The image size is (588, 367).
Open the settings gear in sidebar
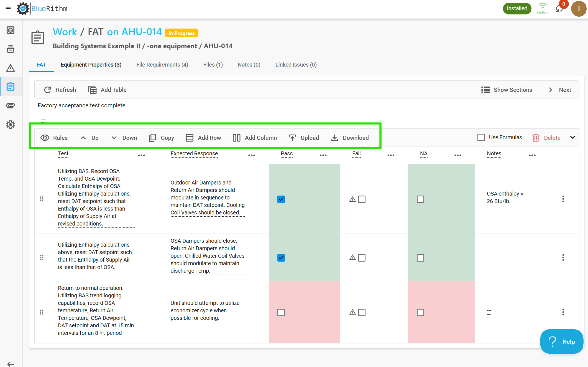pos(11,125)
